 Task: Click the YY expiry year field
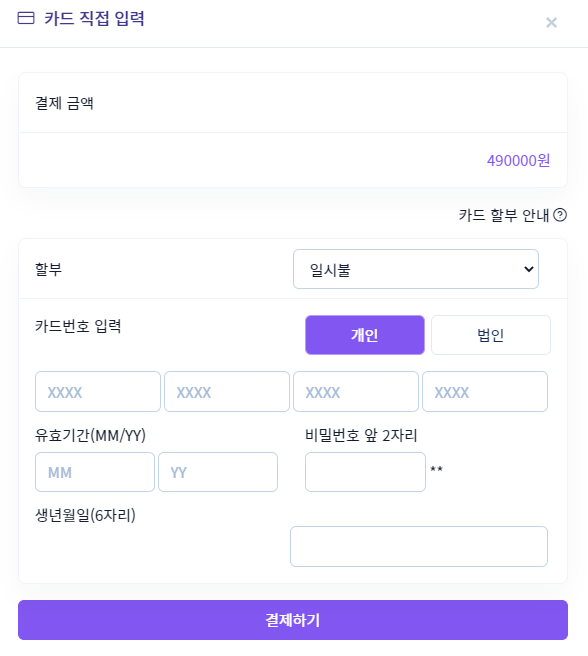click(x=218, y=472)
